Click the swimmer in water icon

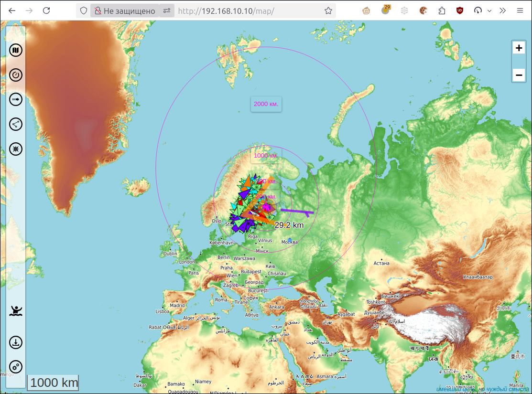[16, 310]
